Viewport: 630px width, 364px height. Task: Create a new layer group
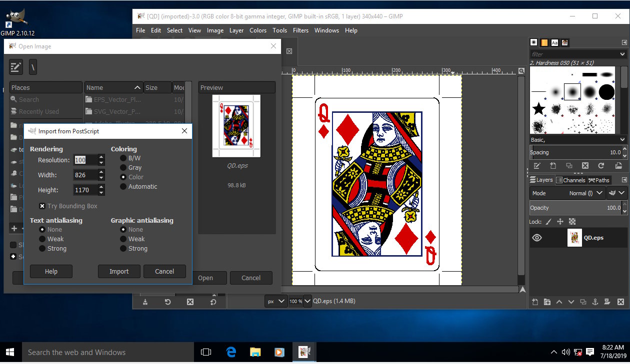pyautogui.click(x=547, y=302)
